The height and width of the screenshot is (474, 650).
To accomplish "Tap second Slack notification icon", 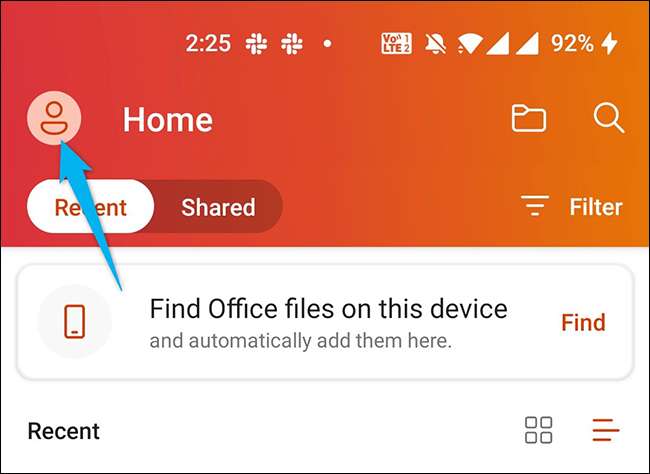I will coord(292,44).
